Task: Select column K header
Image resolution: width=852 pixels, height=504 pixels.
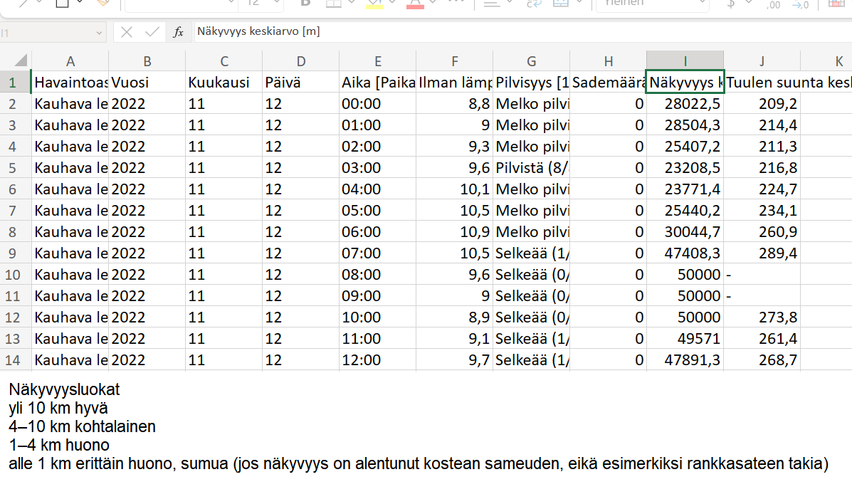Action: click(x=826, y=61)
